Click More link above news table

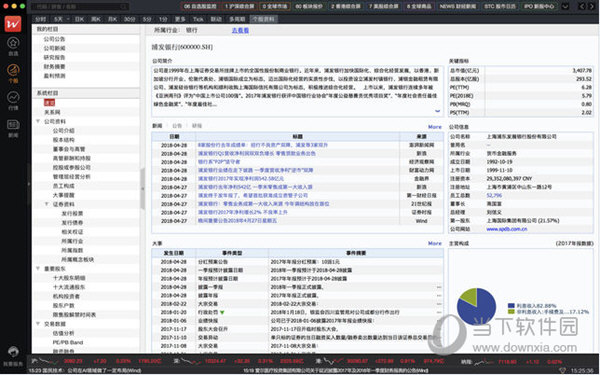(435, 127)
